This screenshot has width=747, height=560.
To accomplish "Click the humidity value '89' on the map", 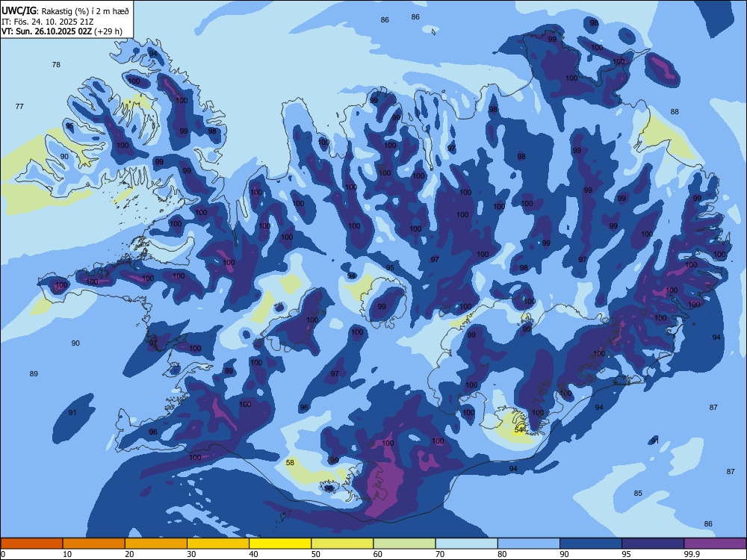I will click(34, 374).
